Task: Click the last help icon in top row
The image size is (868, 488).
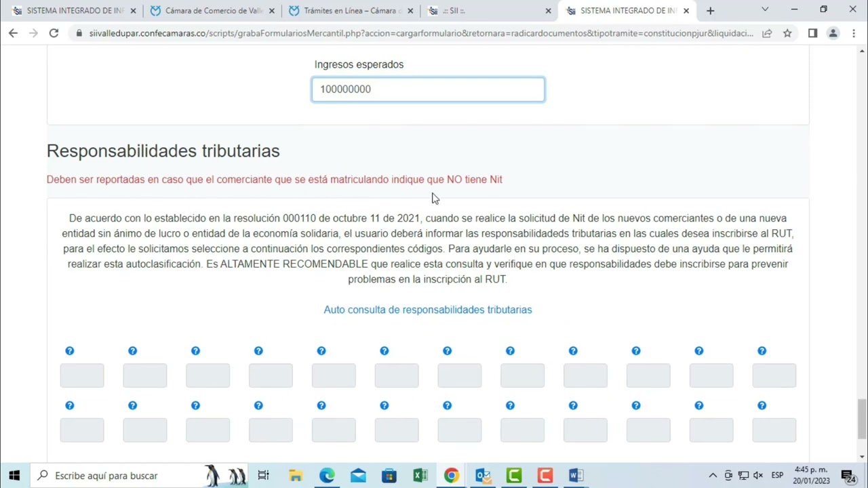Action: click(x=762, y=350)
